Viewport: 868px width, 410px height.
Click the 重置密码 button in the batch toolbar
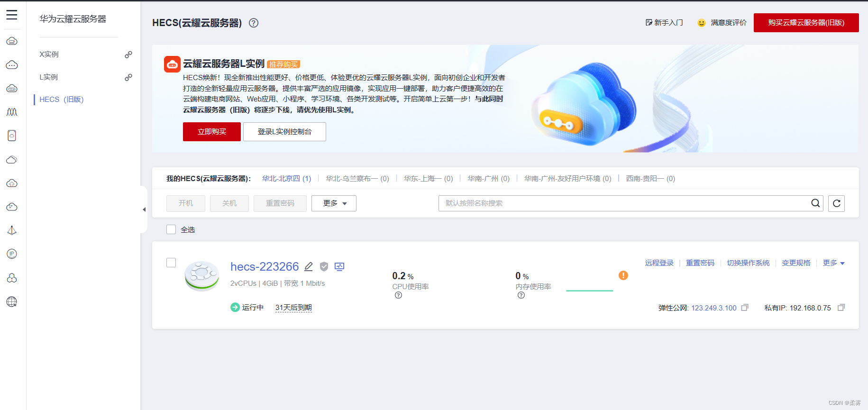click(280, 203)
